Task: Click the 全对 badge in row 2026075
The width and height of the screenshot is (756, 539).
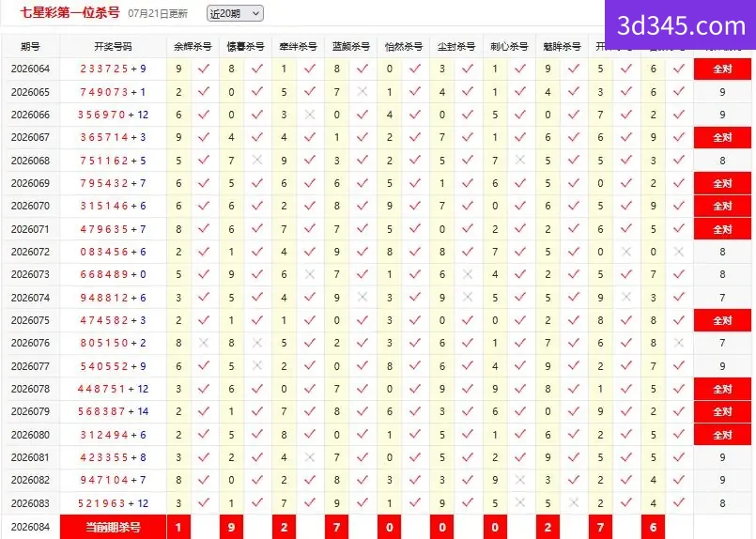Action: tap(722, 320)
